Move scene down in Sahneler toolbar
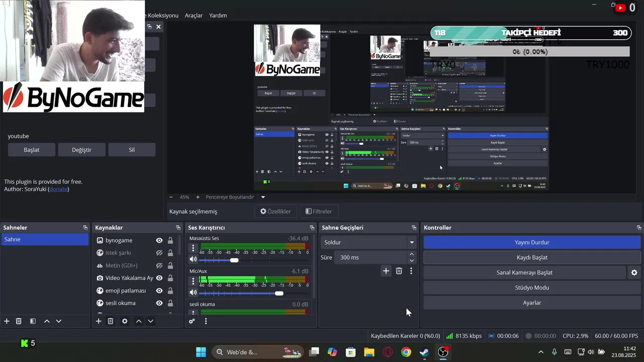Viewport: 644px width, 362px height. (x=58, y=321)
